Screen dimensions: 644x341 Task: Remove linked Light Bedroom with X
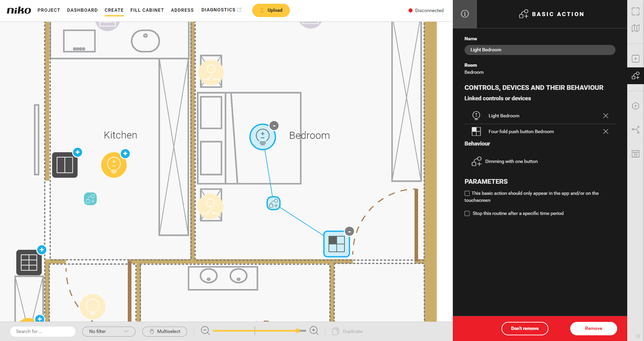[606, 116]
